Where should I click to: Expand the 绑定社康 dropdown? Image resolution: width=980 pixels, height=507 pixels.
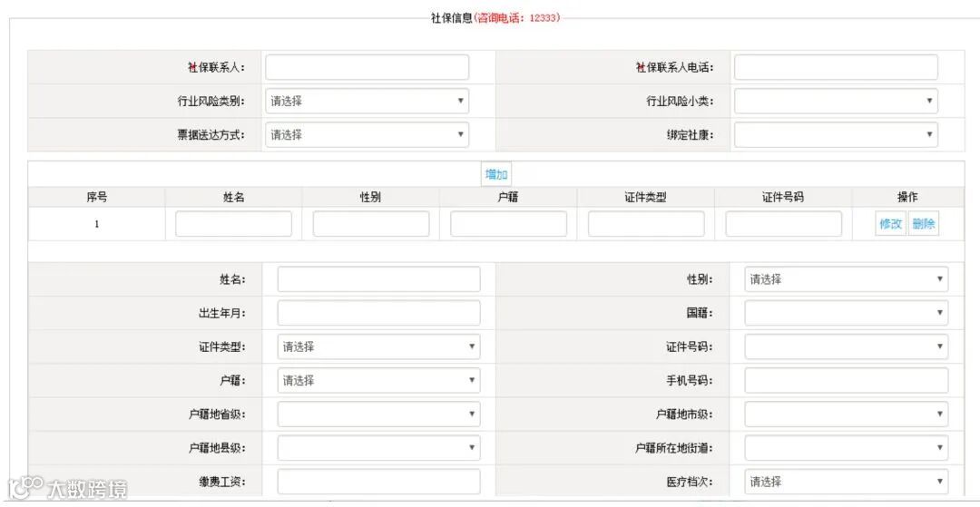836,135
